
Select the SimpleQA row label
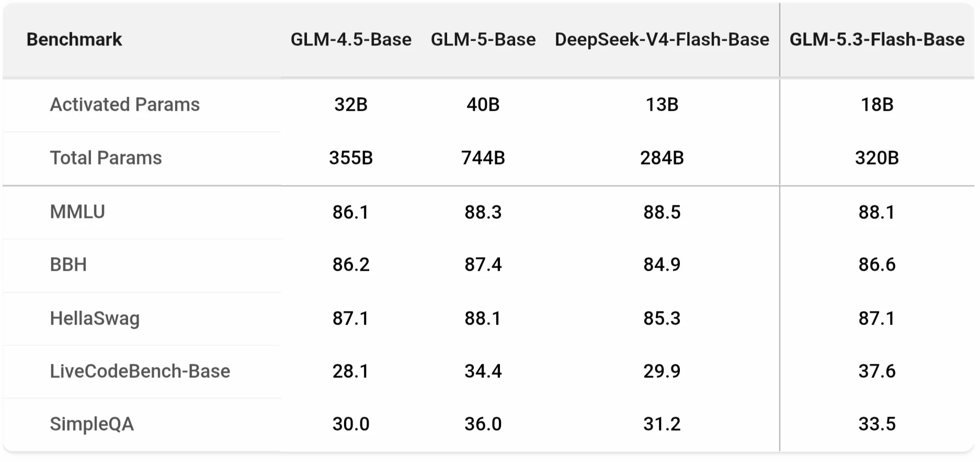pyautogui.click(x=92, y=424)
